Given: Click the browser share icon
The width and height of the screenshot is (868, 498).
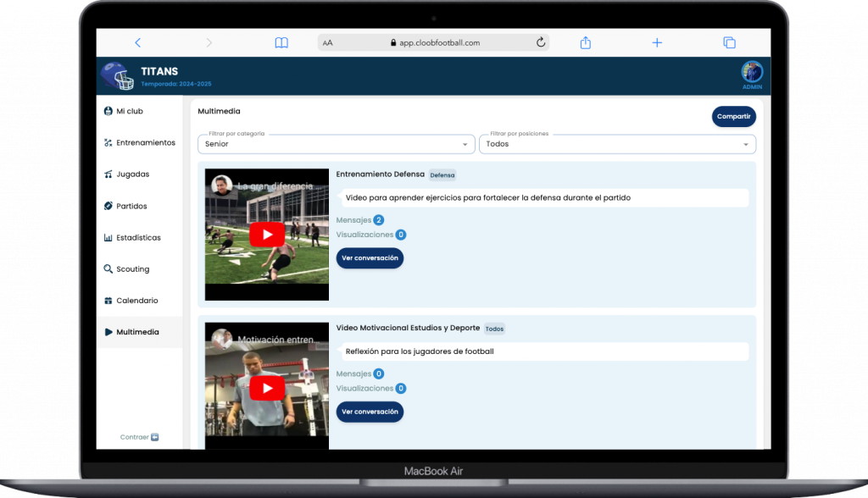Looking at the screenshot, I should click(x=586, y=42).
